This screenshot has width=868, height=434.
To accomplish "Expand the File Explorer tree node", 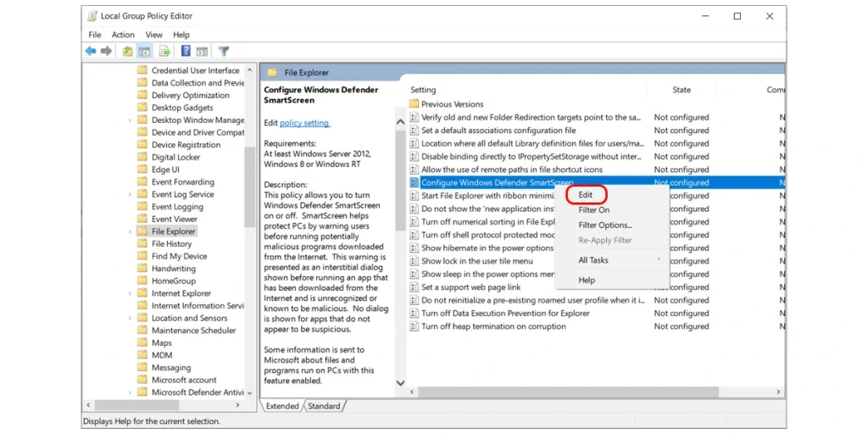I will [x=130, y=231].
